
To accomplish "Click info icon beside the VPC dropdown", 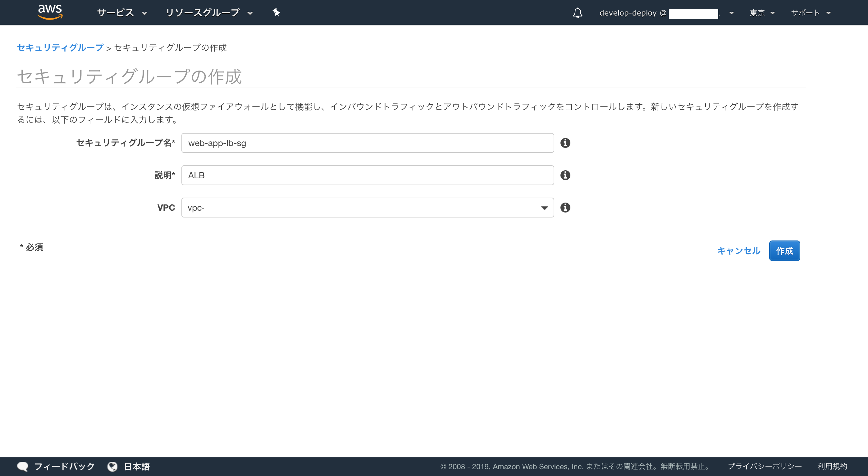I will point(565,208).
